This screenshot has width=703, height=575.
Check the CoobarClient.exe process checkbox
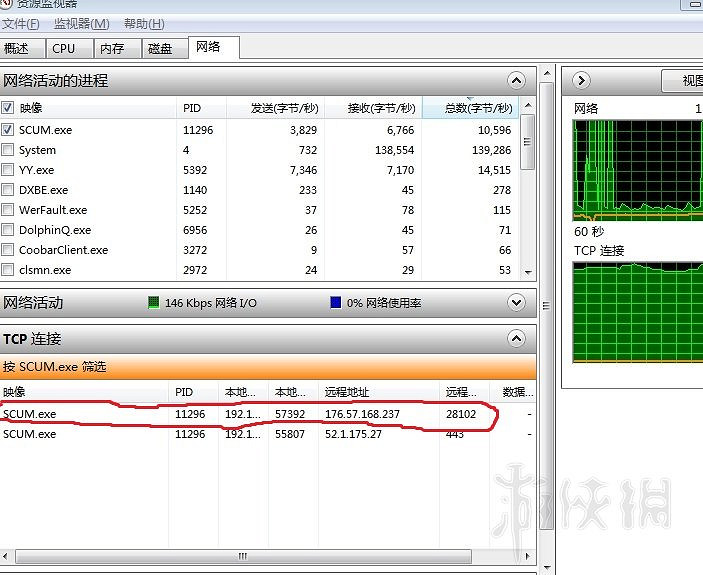click(x=8, y=249)
